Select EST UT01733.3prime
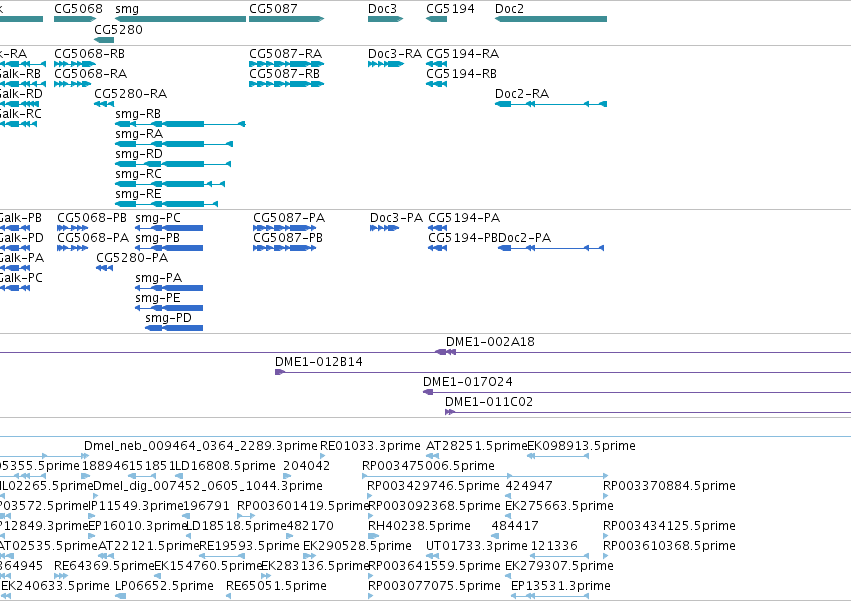This screenshot has width=851, height=601. pyautogui.click(x=477, y=546)
